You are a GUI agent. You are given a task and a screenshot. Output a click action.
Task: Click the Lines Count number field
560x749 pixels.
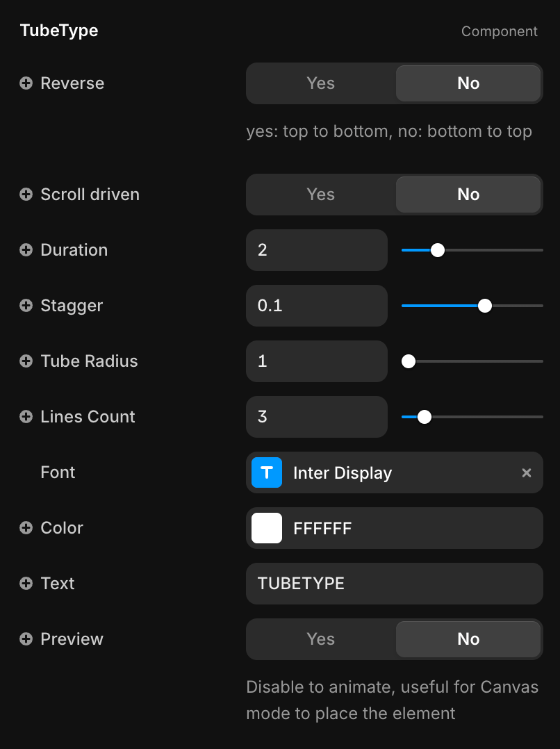(316, 417)
